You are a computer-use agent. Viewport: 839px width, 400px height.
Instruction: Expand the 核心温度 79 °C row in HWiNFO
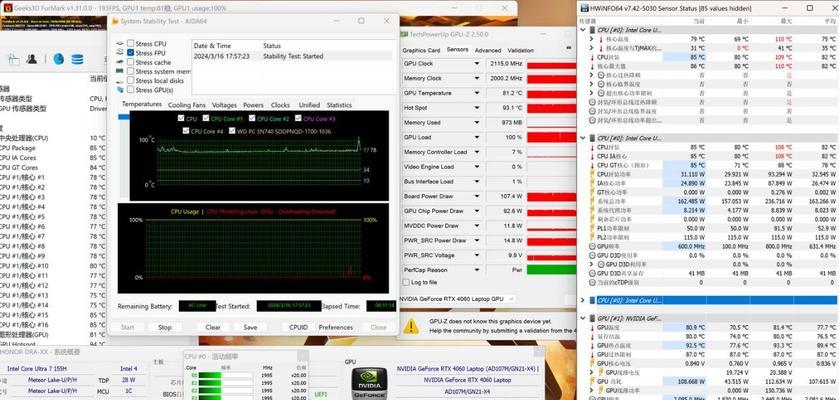tap(591, 39)
